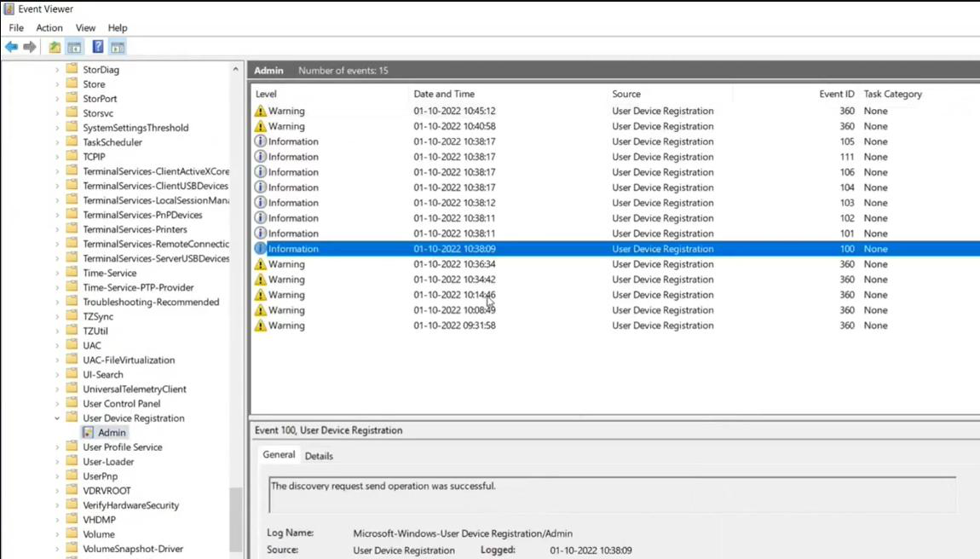Switch to the Details tab

(319, 456)
